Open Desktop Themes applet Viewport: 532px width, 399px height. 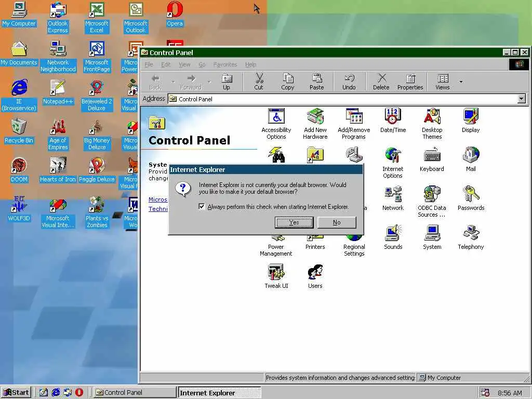click(432, 124)
